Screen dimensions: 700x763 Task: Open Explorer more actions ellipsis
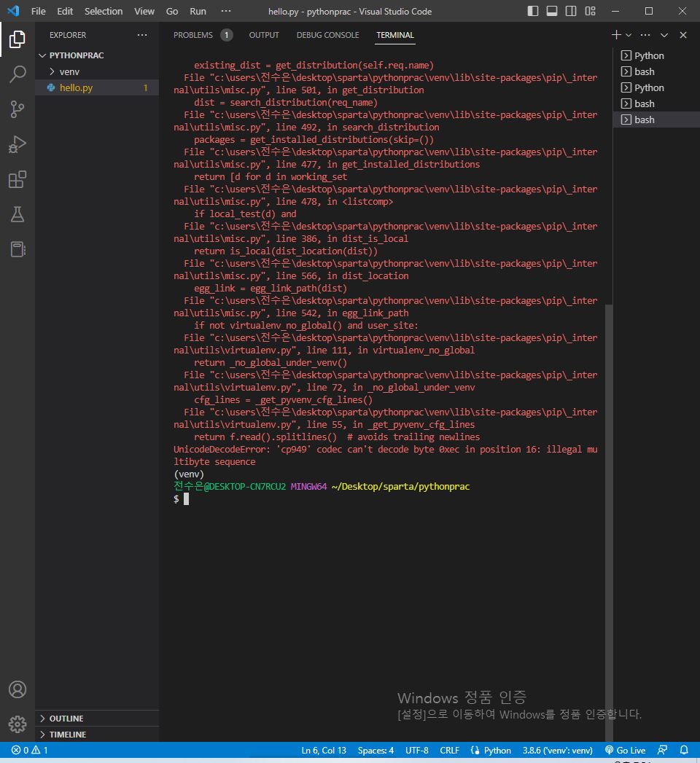[x=142, y=35]
